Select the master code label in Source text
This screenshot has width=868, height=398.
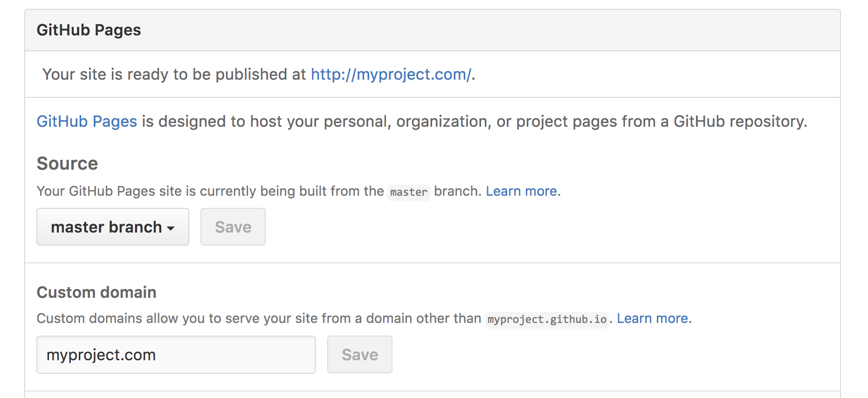click(x=409, y=192)
